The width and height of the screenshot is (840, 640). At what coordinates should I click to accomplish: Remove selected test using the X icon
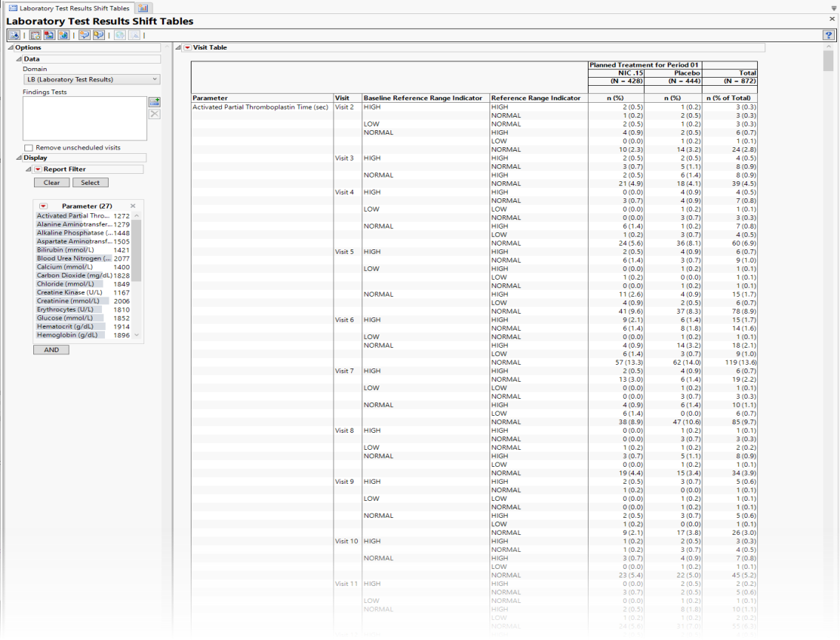155,113
